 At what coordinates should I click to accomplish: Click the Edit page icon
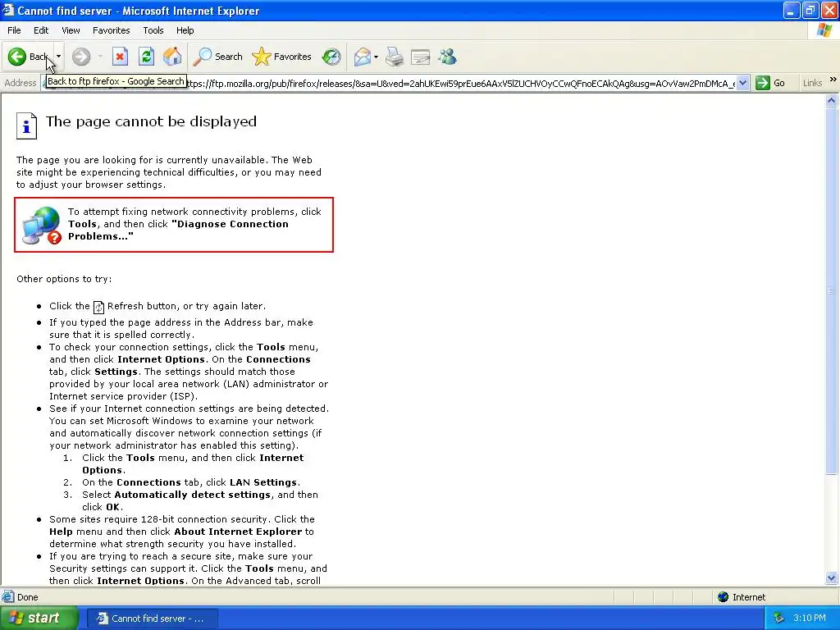tap(421, 57)
